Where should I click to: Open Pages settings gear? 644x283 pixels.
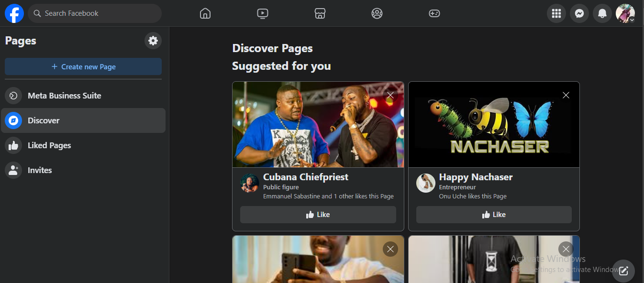point(153,41)
